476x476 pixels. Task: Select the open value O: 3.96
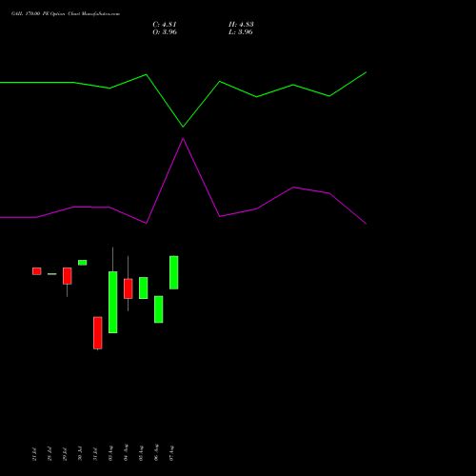click(165, 32)
